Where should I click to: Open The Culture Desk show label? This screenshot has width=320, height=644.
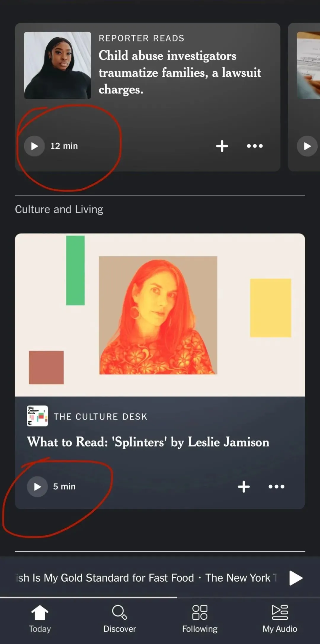pos(100,417)
